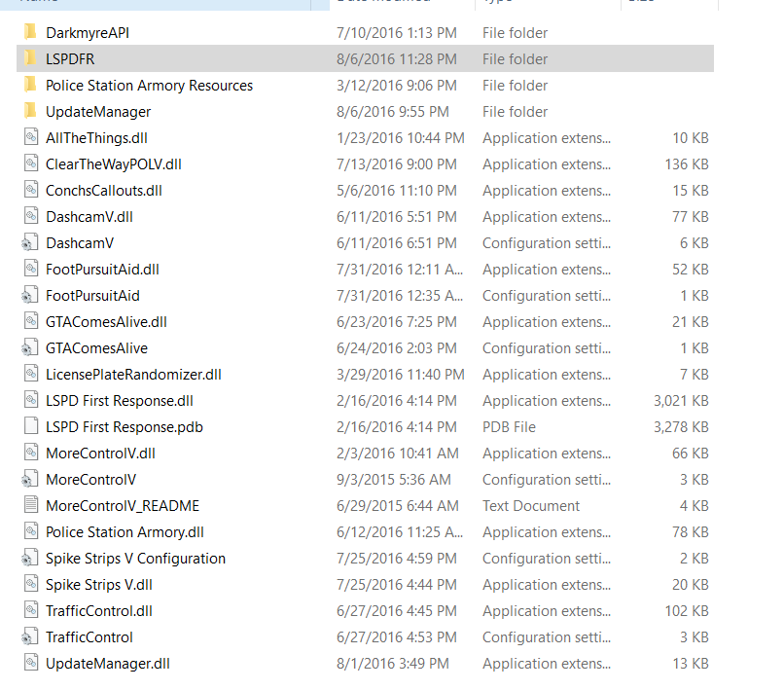Click the date 8/6/2016 11:28 PM
This screenshot has width=784, height=690.
(x=397, y=59)
